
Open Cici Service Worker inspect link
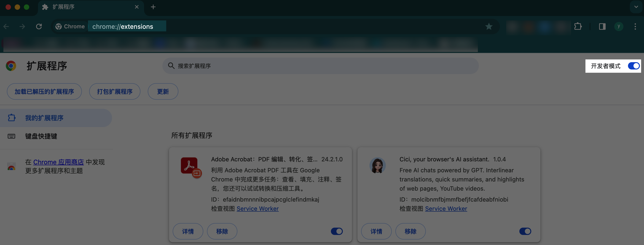(x=446, y=208)
